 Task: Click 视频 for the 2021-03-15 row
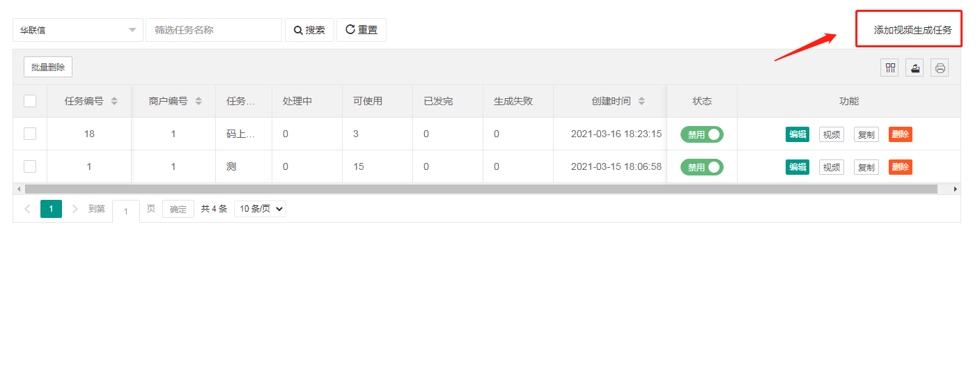[832, 167]
